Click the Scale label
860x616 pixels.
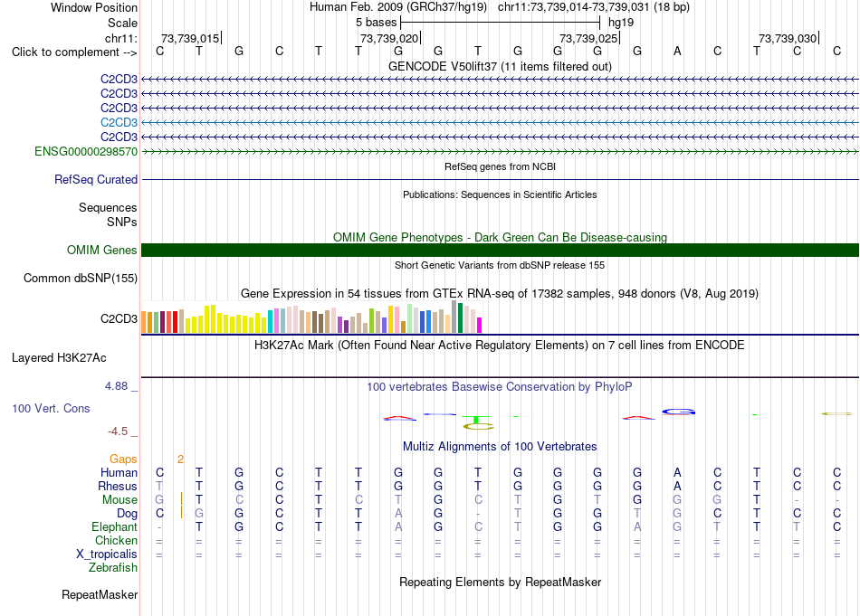pos(122,23)
